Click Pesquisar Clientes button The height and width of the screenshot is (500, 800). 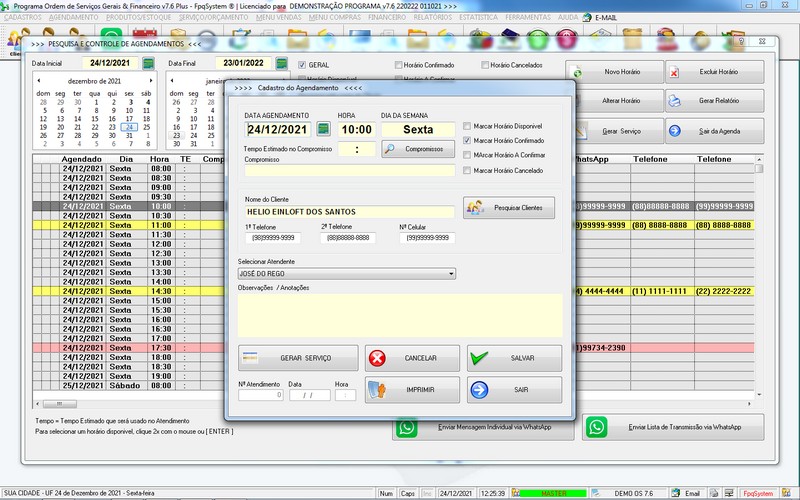click(509, 208)
